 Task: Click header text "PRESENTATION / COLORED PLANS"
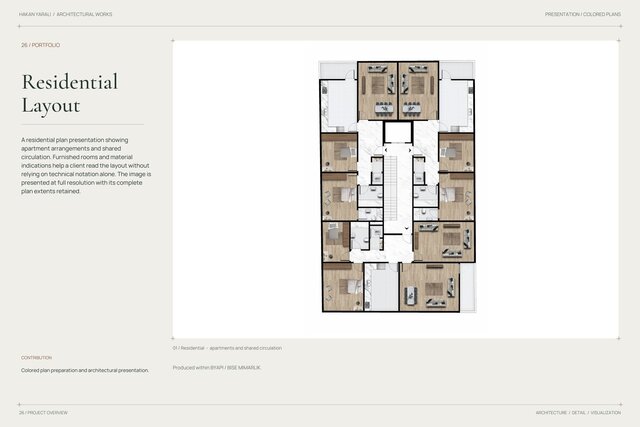(582, 14)
